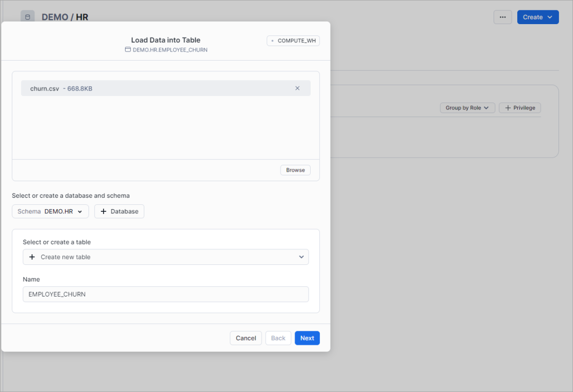This screenshot has height=392, width=573.
Task: Open the COMPUTE_WH warehouse selector
Action: click(x=293, y=40)
